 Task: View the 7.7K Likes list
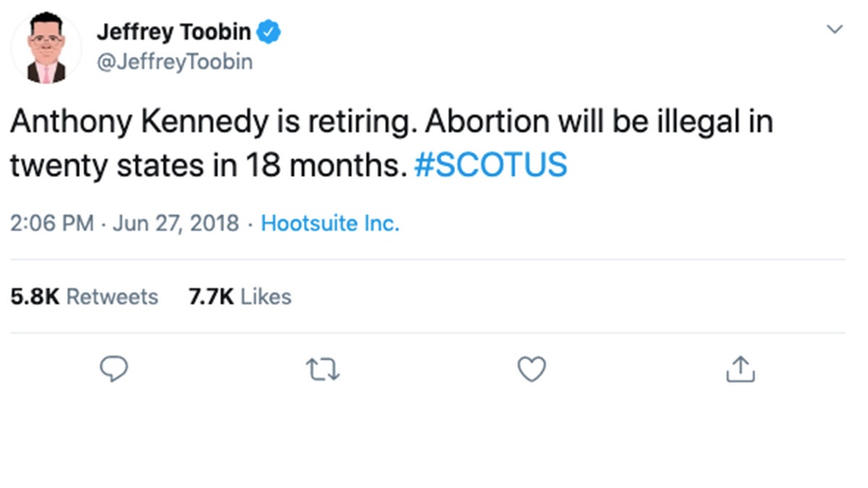239,296
